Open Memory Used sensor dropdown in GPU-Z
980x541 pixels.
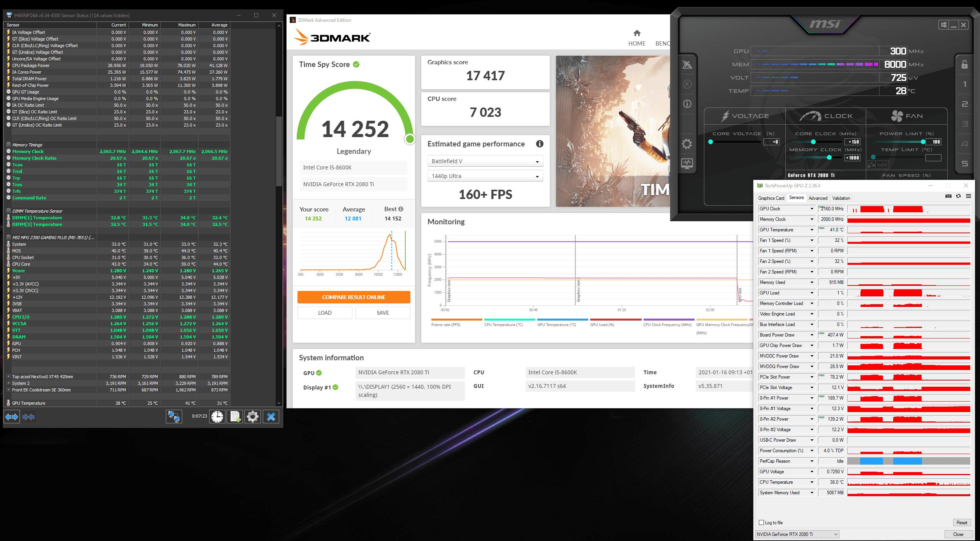(812, 282)
